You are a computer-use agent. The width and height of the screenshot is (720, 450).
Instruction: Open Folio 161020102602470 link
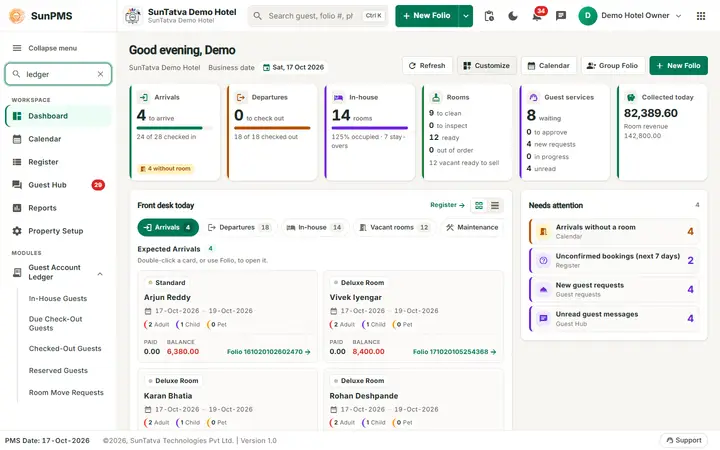(x=269, y=352)
